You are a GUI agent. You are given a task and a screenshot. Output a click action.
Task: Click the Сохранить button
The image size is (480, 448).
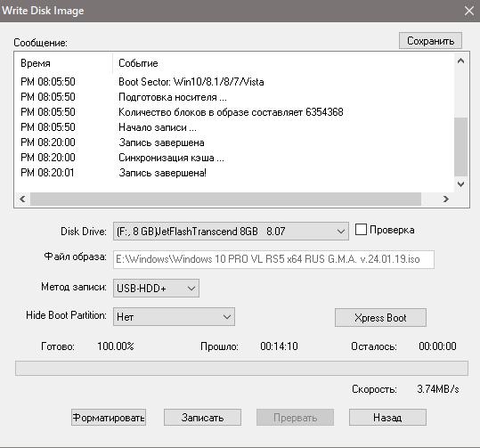tap(430, 41)
